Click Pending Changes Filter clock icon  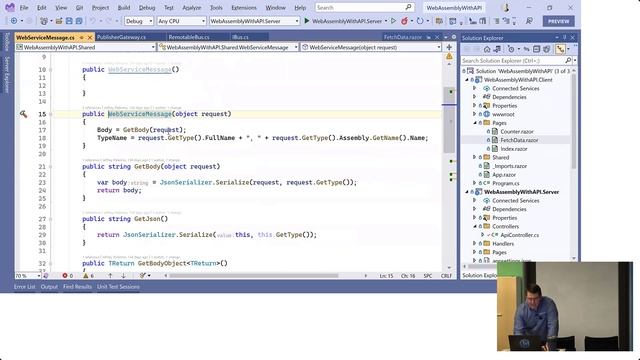point(511,49)
